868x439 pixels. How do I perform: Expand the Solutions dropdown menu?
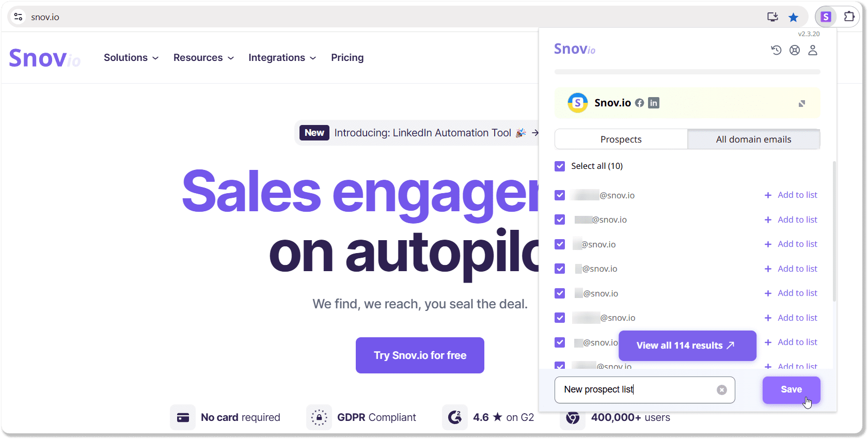pyautogui.click(x=131, y=58)
